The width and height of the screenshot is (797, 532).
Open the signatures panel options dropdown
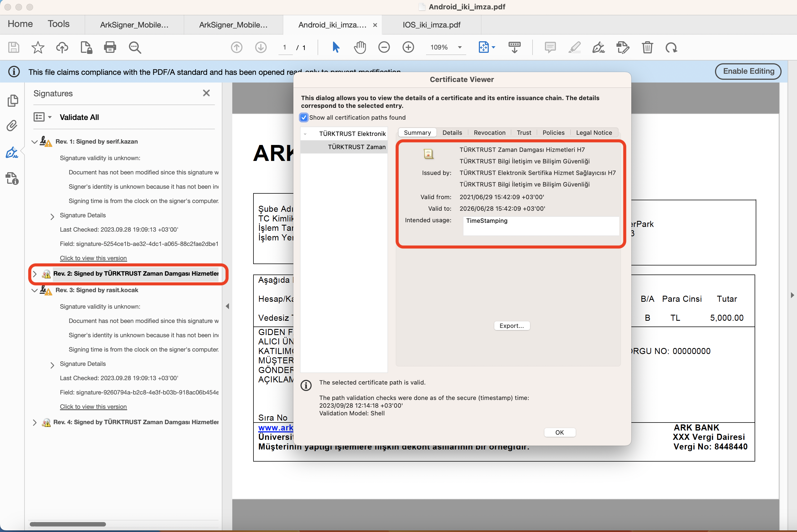point(43,117)
